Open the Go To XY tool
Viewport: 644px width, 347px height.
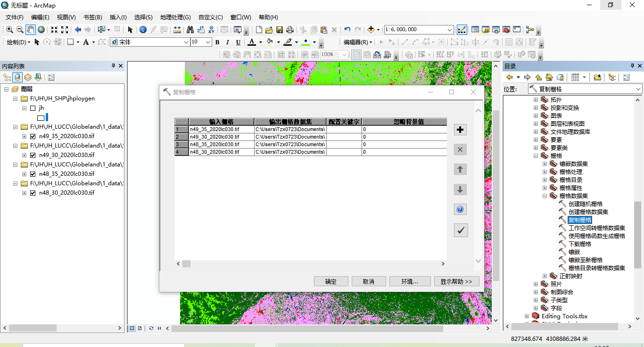(x=212, y=29)
